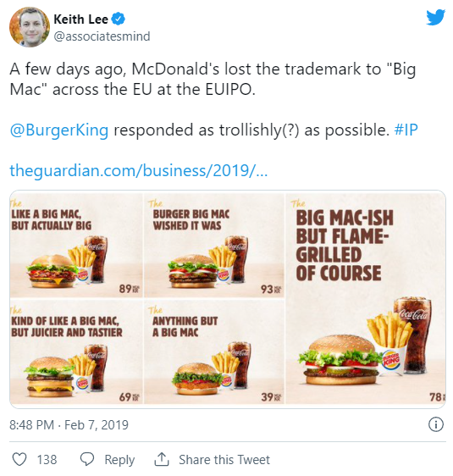The width and height of the screenshot is (453, 476).
Task: Open the 'Burger Big Mac wished it was' image
Action: click(x=214, y=245)
